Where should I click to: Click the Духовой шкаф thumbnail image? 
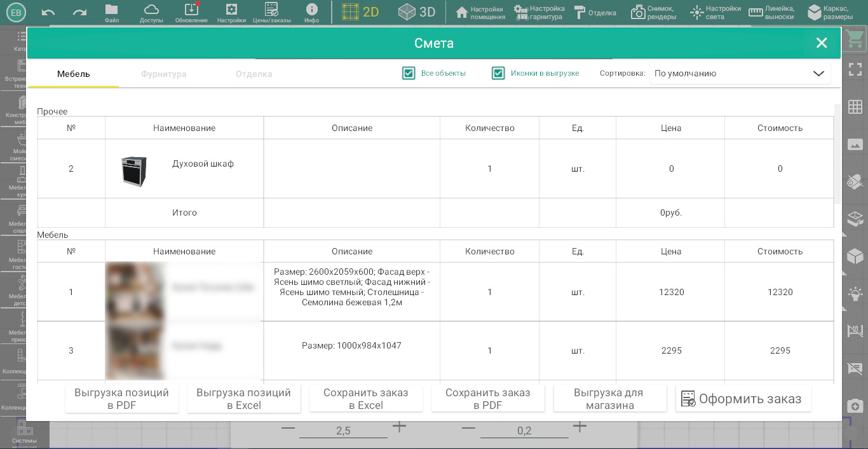(x=134, y=171)
